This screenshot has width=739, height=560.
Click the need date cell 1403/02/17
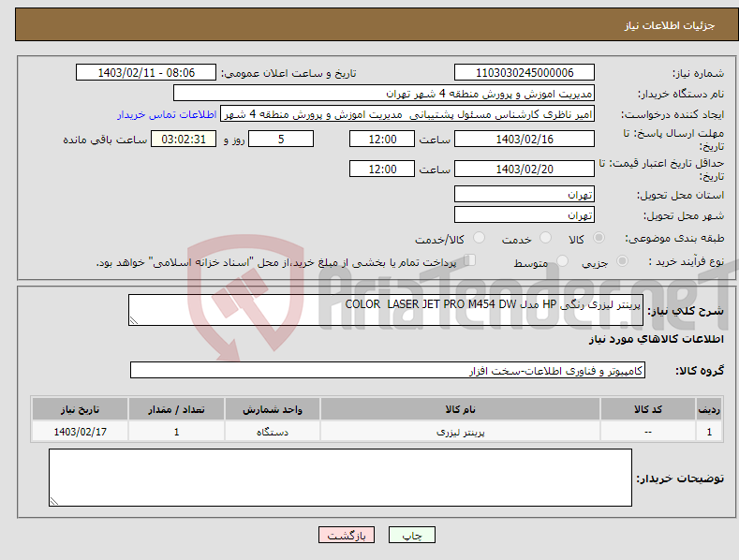click(81, 432)
